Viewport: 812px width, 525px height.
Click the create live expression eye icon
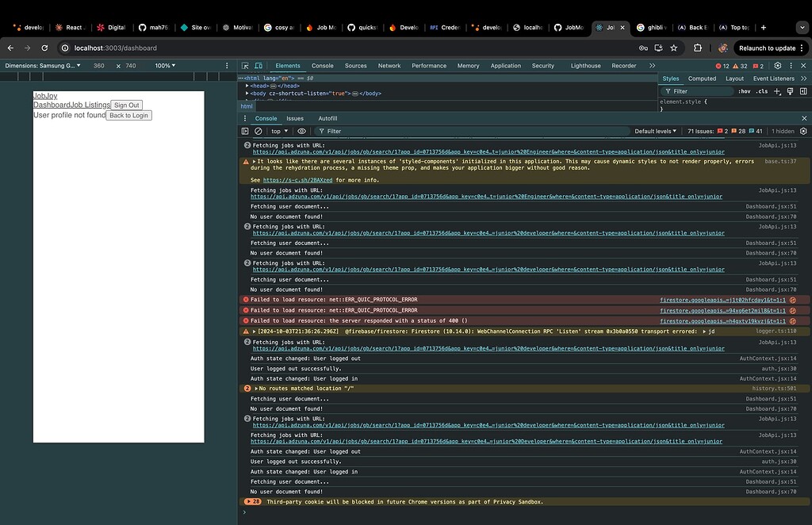tap(302, 131)
